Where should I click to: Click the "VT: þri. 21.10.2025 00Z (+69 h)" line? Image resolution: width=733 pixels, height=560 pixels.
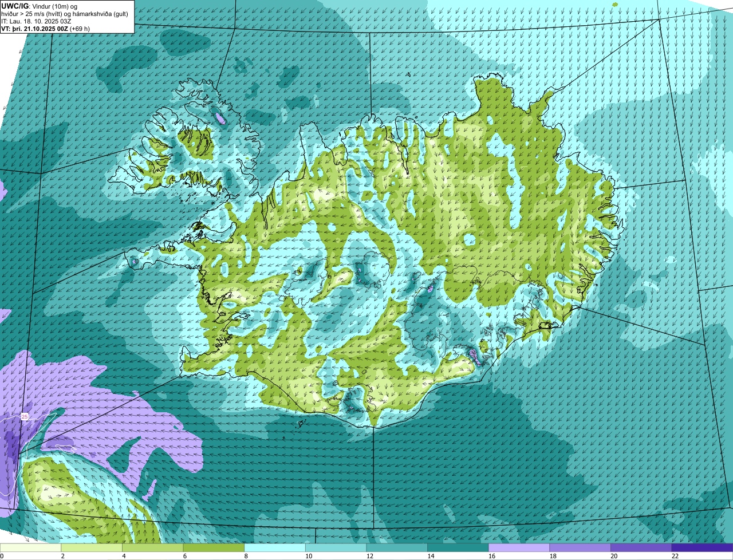coord(45,29)
